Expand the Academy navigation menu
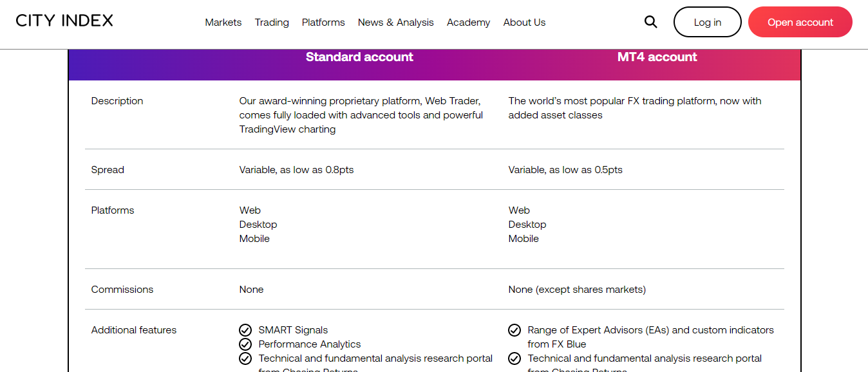The height and width of the screenshot is (372, 868). click(468, 22)
